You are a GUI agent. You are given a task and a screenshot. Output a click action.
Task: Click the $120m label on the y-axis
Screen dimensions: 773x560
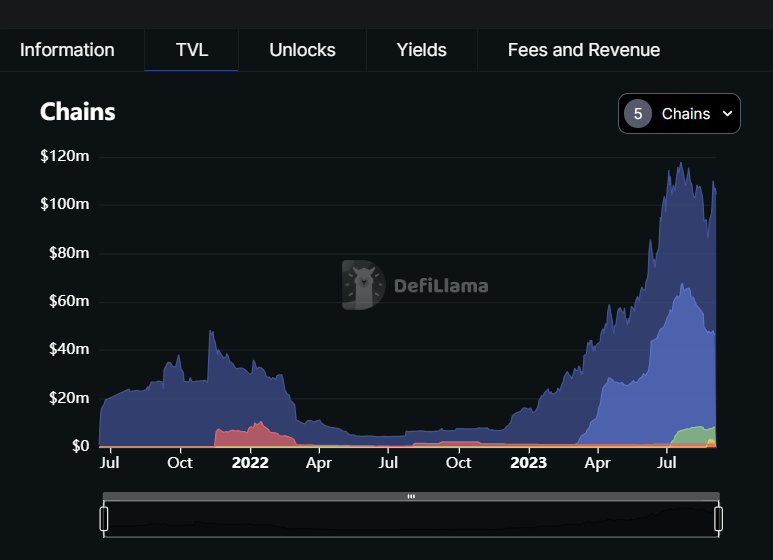[x=65, y=156]
